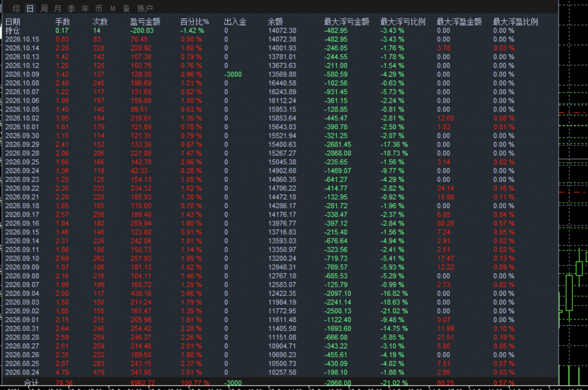Click the 最大浮亏金额 column header
The image size is (588, 390).
(346, 22)
